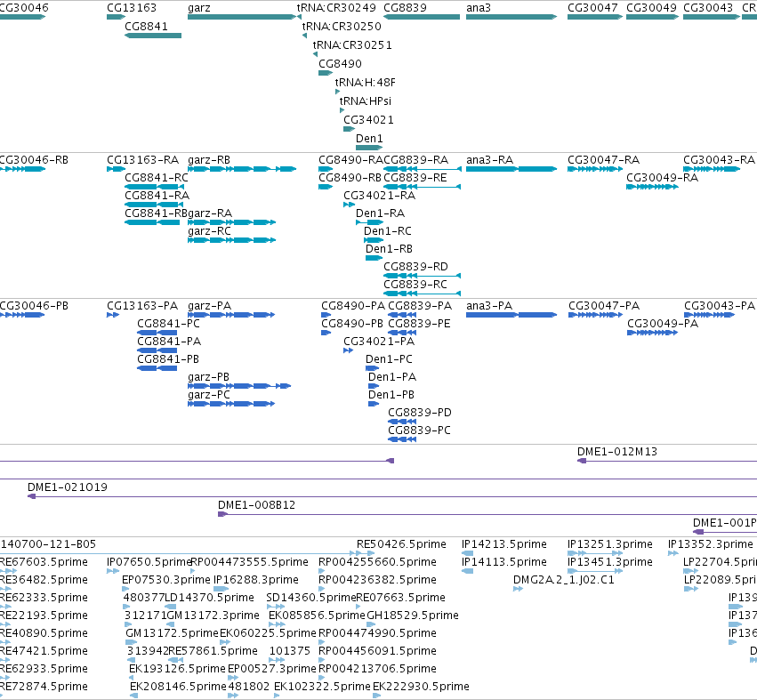This screenshot has width=757, height=700.
Task: Click the CG8839-RC transcript label
Action: point(415,285)
